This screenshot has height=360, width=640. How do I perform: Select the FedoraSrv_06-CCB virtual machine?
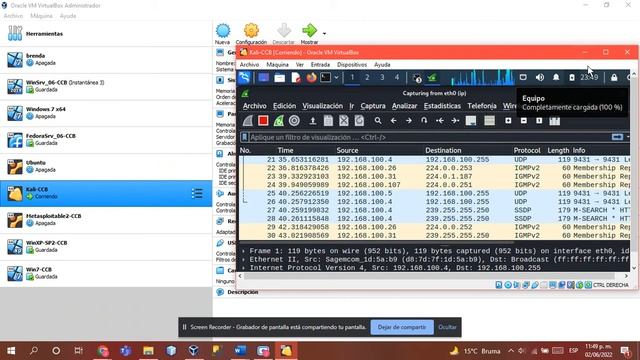pos(106,140)
